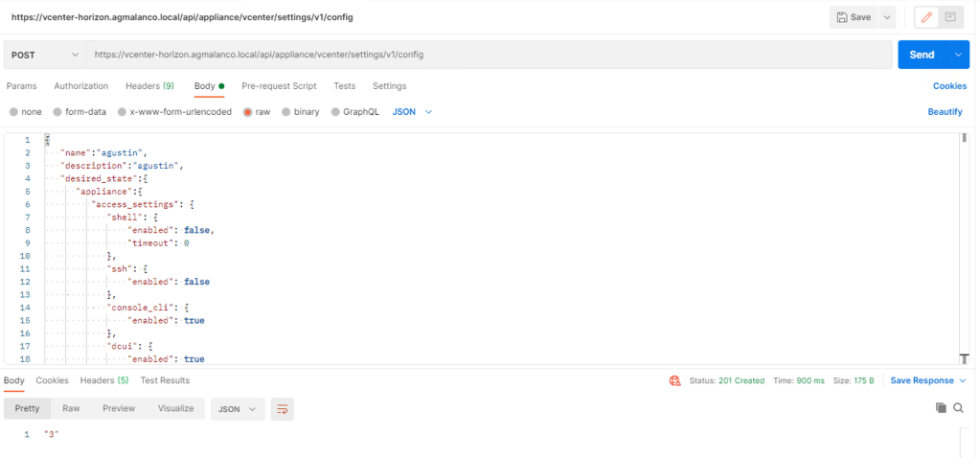
Task: Click the Save button
Action: pyautogui.click(x=854, y=17)
